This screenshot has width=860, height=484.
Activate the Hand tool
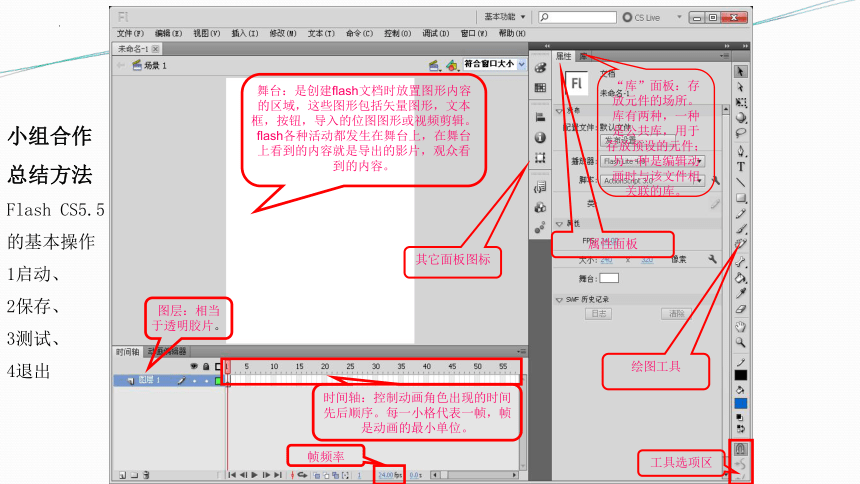coord(740,327)
